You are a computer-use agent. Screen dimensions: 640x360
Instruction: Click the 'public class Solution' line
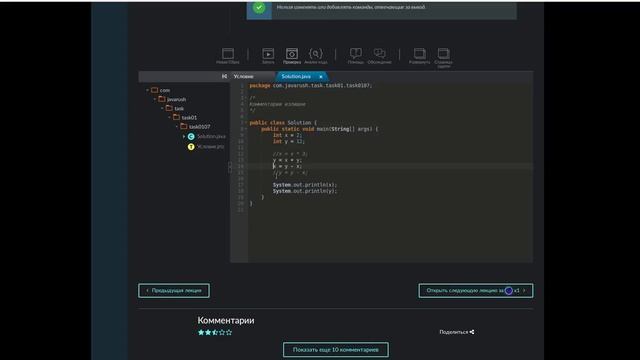click(x=283, y=122)
